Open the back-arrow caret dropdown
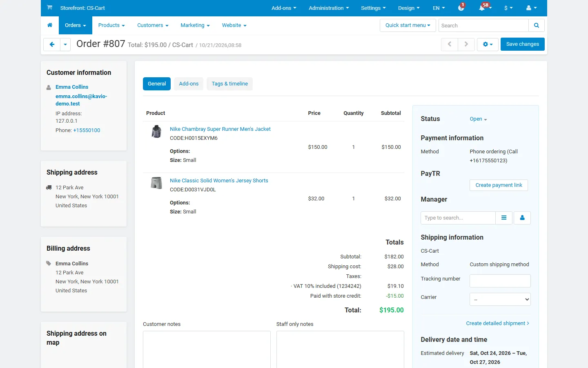This screenshot has width=588, height=368. 65,44
